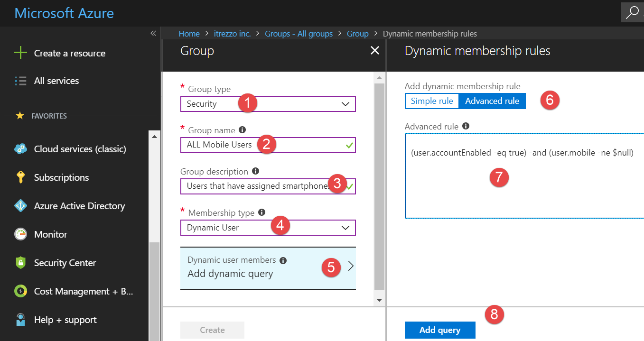Viewport: 644px width, 341px height.
Task: Click the Create a resource plus icon
Action: coord(20,53)
